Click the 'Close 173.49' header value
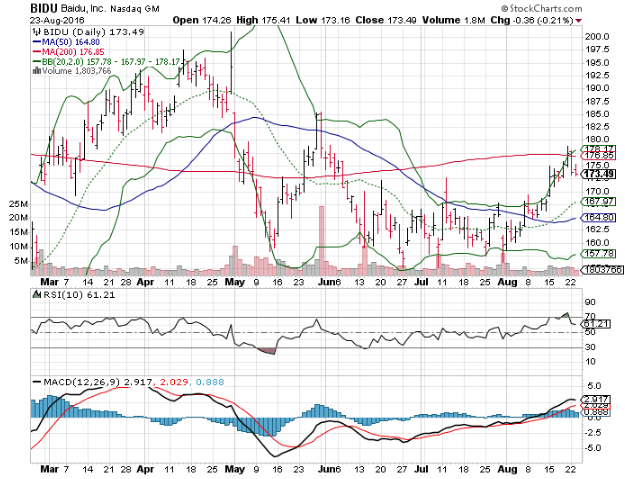Screen dimensions: 625x479 coord(386,20)
